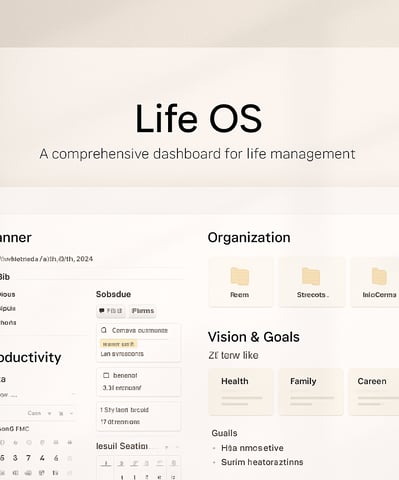
Task: Click the Organization heading
Action: (249, 238)
